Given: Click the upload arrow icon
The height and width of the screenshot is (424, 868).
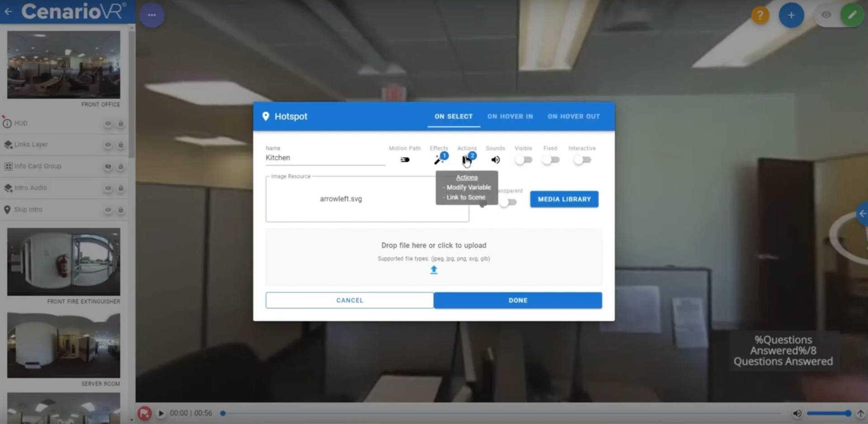Looking at the screenshot, I should 434,270.
